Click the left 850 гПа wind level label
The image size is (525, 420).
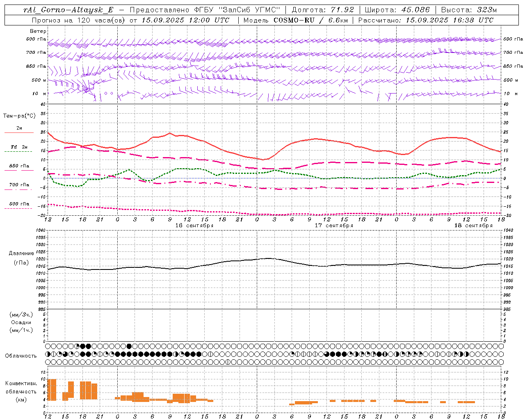36,66
